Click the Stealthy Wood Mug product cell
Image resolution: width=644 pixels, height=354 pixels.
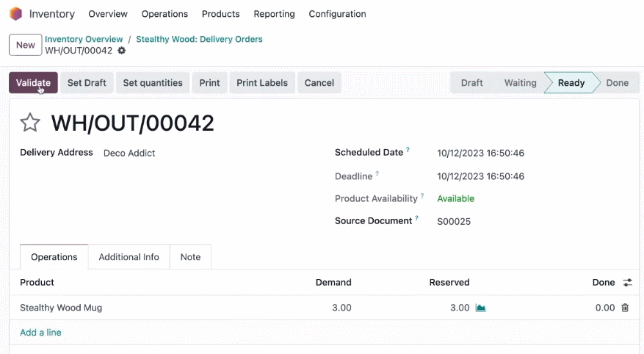61,308
